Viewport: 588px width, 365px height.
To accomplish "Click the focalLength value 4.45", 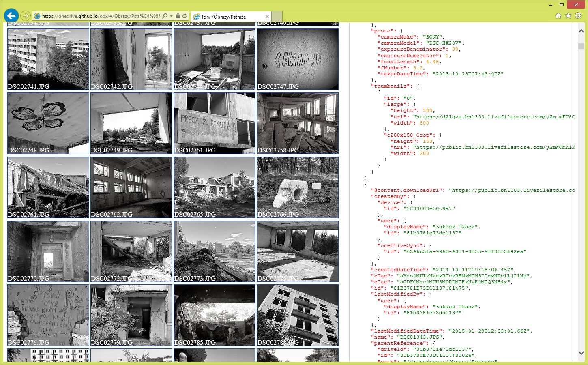I will click(x=432, y=62).
